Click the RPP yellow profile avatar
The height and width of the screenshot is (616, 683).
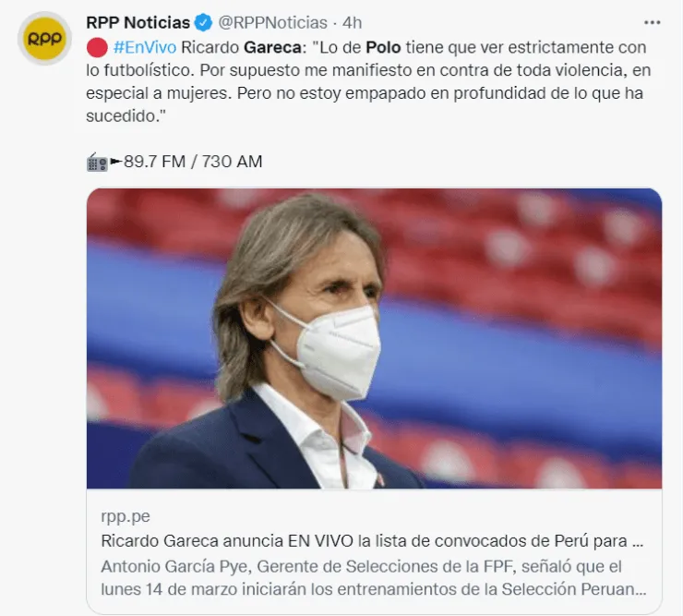pos(44,39)
